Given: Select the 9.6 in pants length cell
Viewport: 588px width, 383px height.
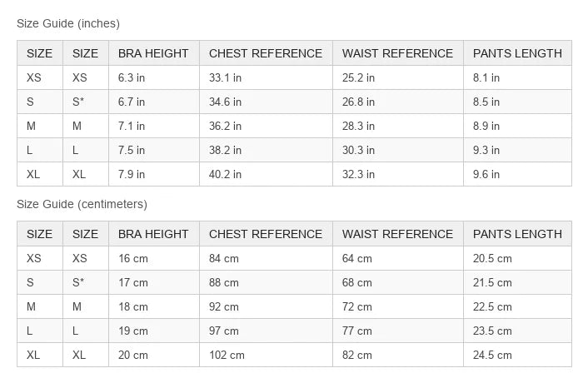Looking at the screenshot, I should click(x=517, y=174).
